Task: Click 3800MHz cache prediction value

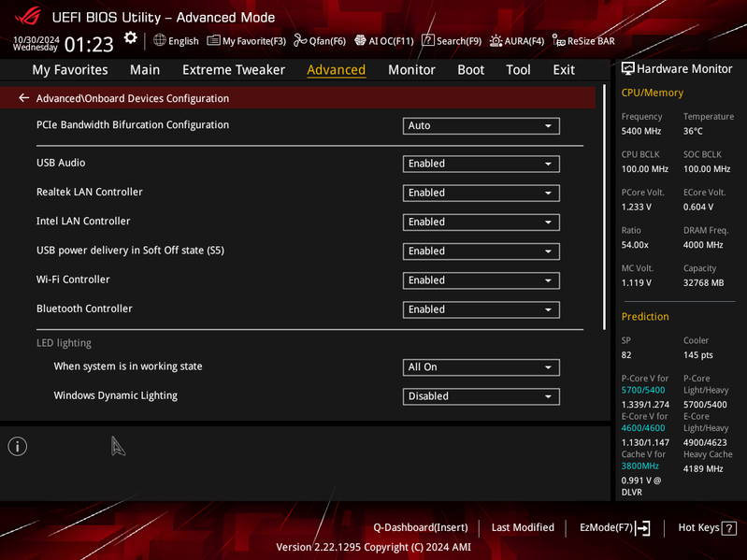Action: [x=639, y=466]
